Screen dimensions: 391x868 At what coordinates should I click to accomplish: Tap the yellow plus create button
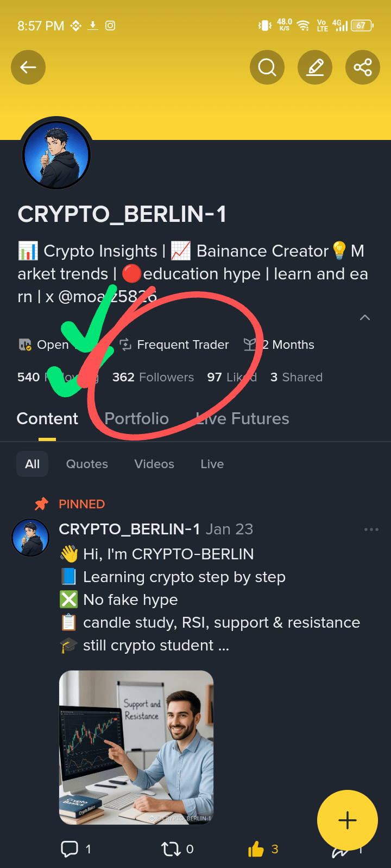[348, 820]
